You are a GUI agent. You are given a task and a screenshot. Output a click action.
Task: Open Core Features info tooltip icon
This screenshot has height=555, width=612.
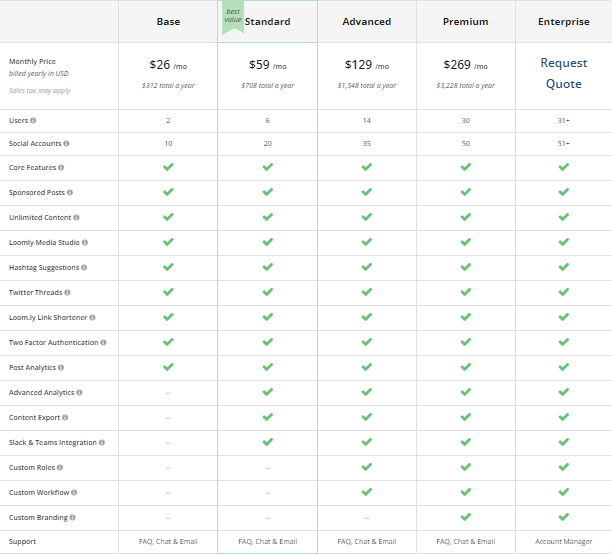61,168
